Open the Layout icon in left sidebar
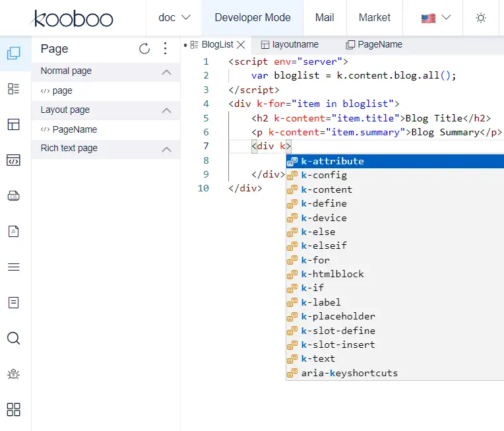The width and height of the screenshot is (504, 431). [13, 125]
